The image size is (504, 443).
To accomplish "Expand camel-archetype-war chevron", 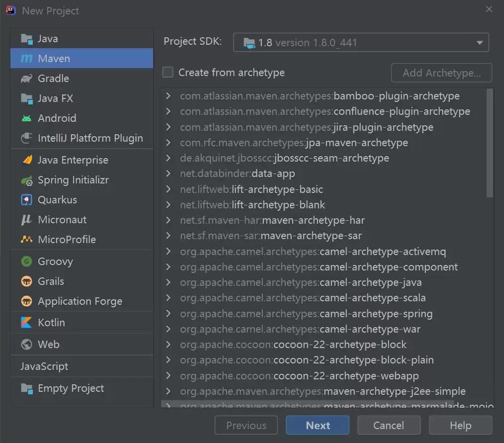I will [168, 329].
